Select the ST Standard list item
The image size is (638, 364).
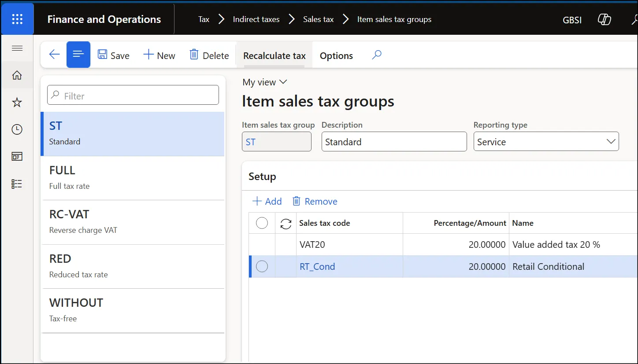point(133,134)
